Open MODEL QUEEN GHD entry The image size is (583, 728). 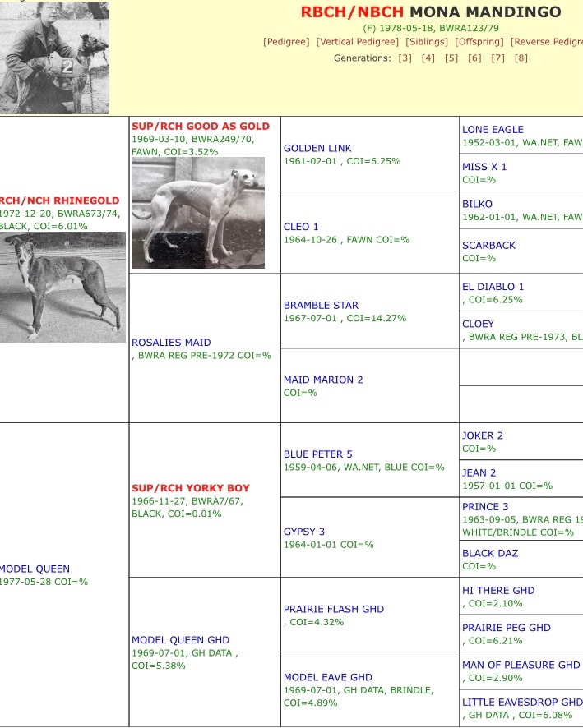180,640
